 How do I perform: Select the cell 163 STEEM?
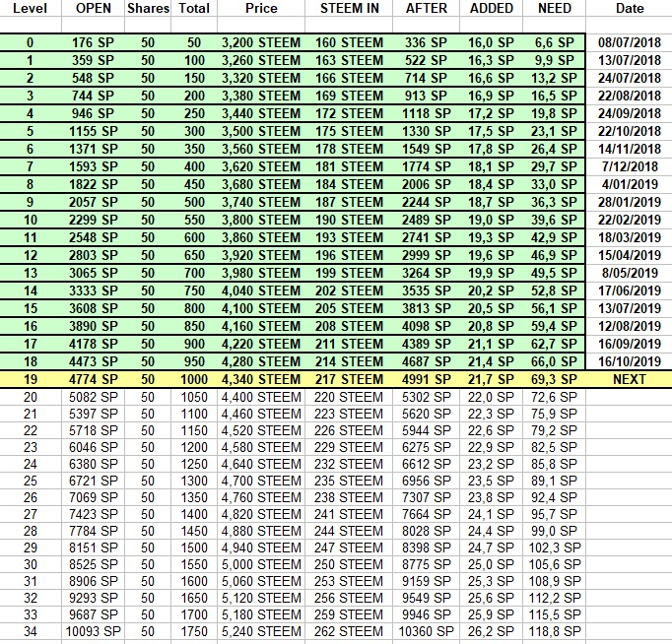(x=349, y=60)
